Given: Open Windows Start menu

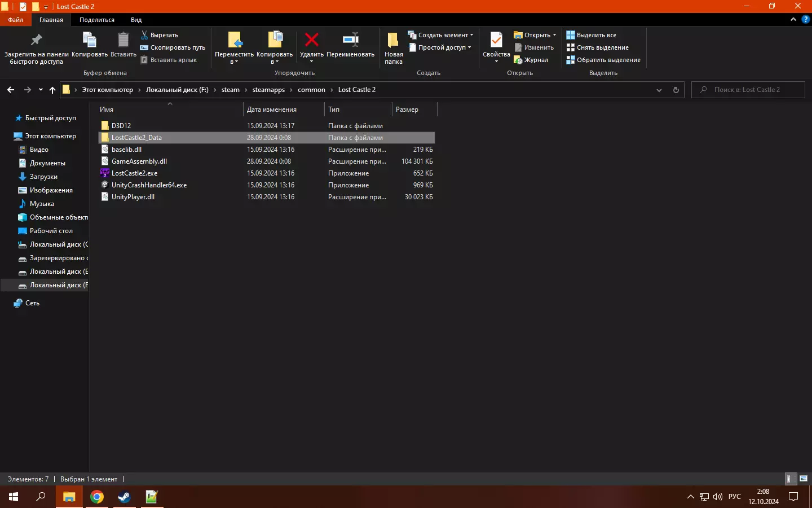Looking at the screenshot, I should [x=14, y=497].
